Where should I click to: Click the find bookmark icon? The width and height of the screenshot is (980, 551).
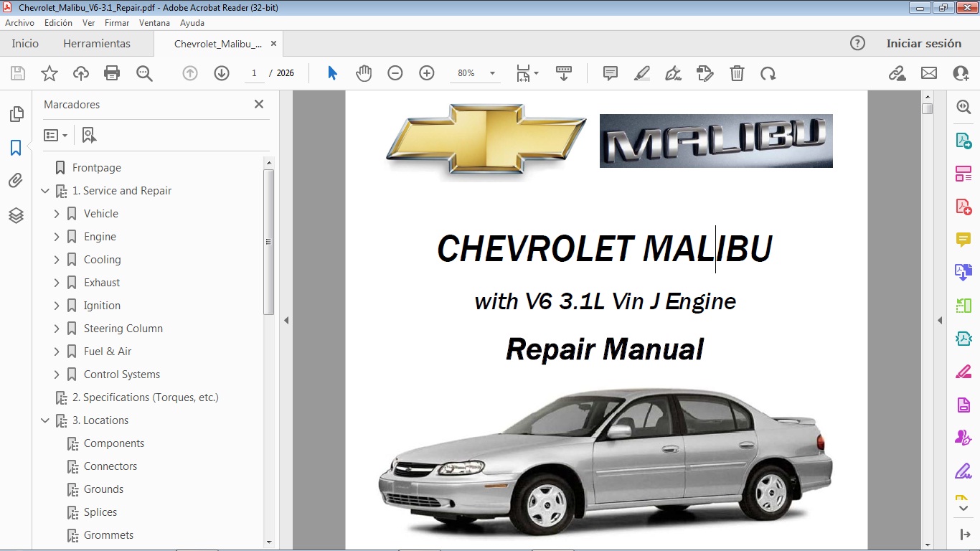click(89, 135)
